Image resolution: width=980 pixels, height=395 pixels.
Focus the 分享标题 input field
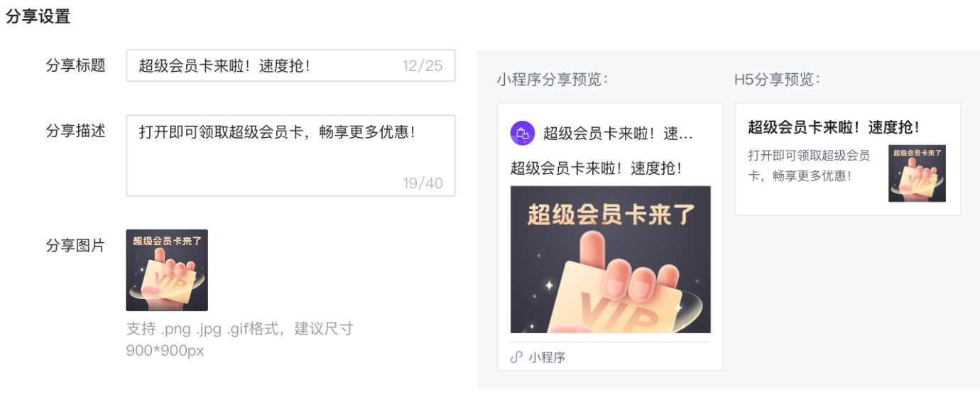coord(290,65)
